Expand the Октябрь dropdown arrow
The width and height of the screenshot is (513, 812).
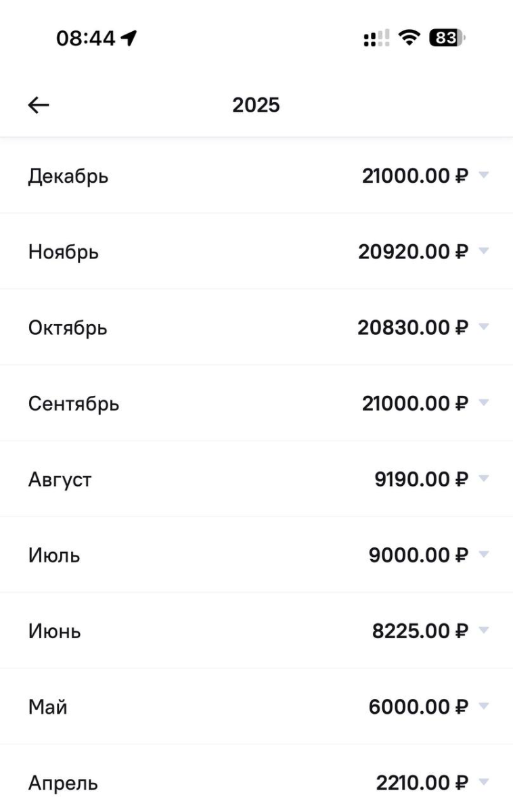483,327
